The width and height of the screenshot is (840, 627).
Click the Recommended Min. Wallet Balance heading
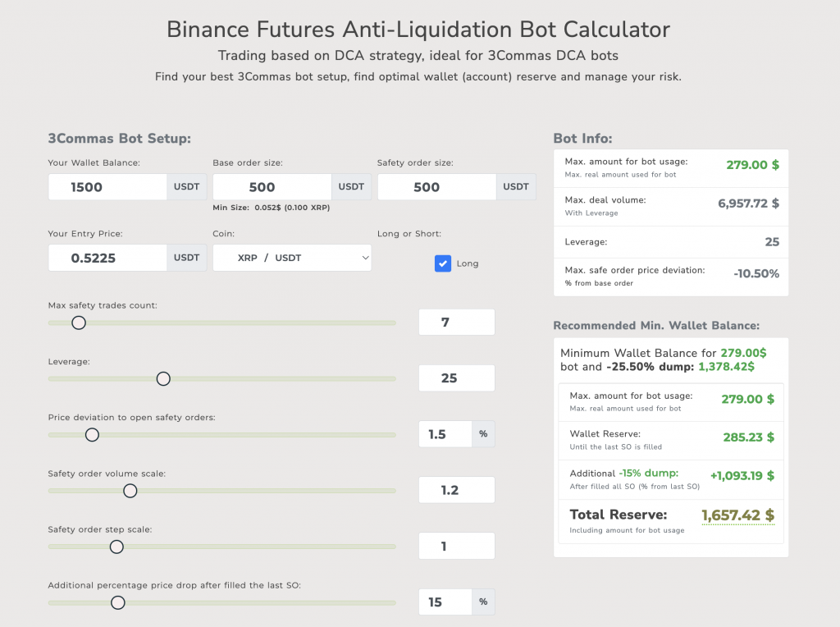coord(656,325)
